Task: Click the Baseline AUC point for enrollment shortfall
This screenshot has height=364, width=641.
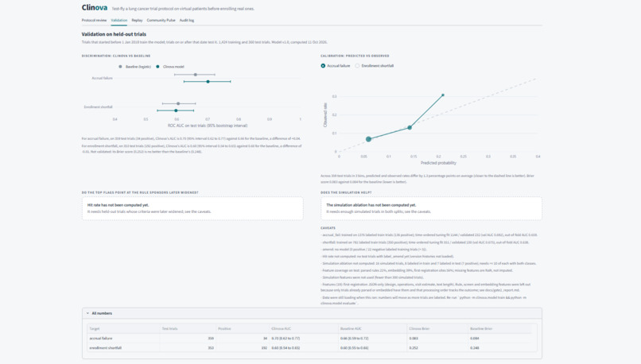Action: pos(178,104)
